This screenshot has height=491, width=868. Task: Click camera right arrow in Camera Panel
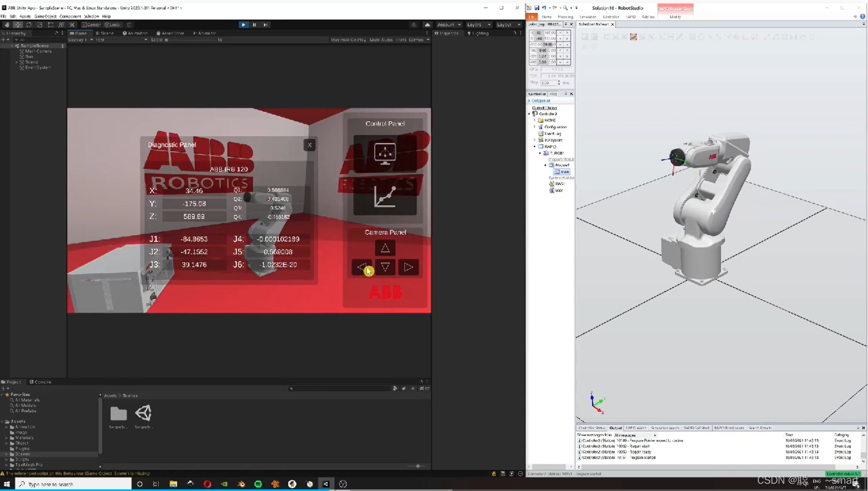[409, 267]
